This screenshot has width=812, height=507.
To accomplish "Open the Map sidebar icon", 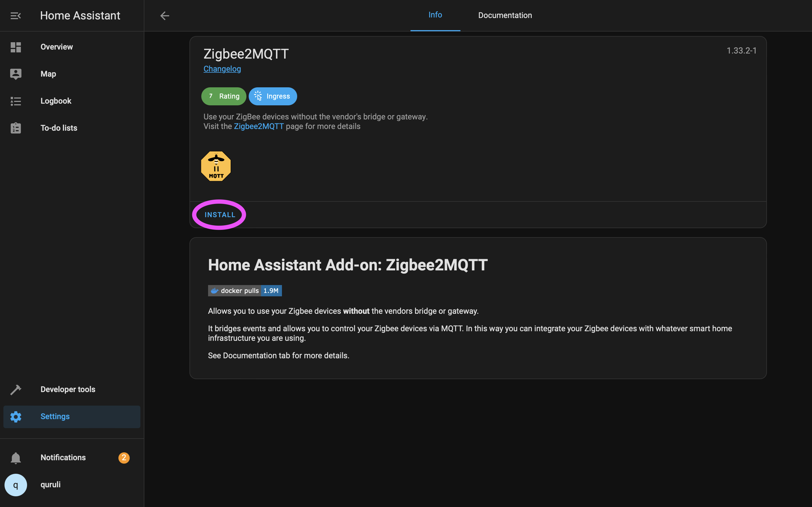I will click(x=16, y=74).
